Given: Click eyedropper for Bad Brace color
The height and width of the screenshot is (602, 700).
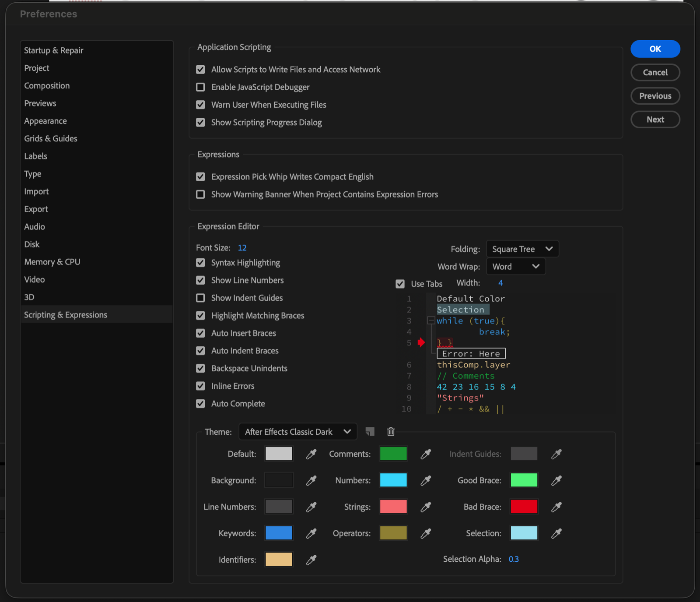Looking at the screenshot, I should 556,507.
